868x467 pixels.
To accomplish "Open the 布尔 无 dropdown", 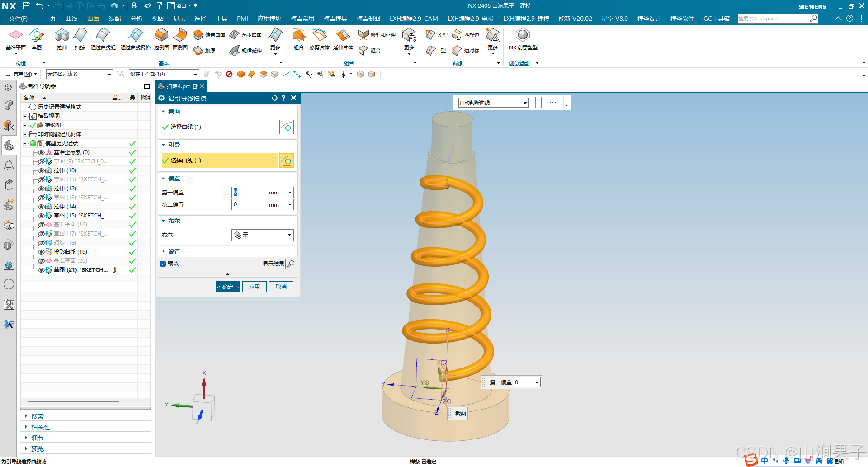I will pos(263,235).
